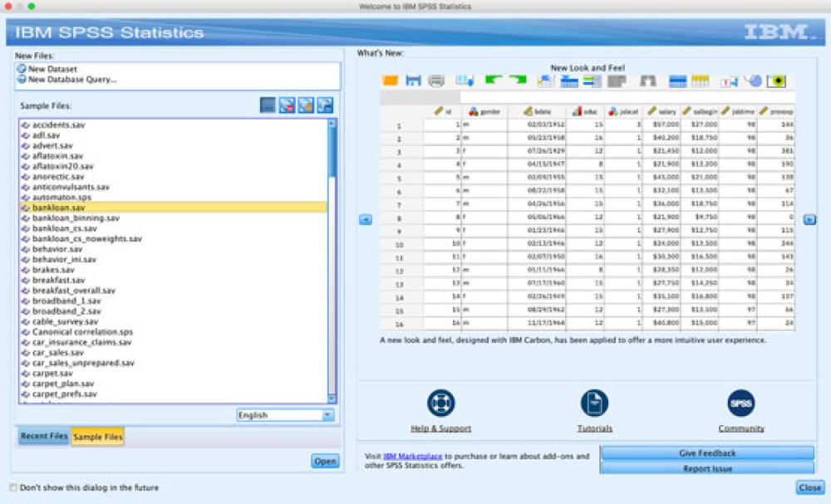Image resolution: width=831 pixels, height=504 pixels.
Task: Click the sample list scrollbar down arrow
Action: (x=332, y=398)
